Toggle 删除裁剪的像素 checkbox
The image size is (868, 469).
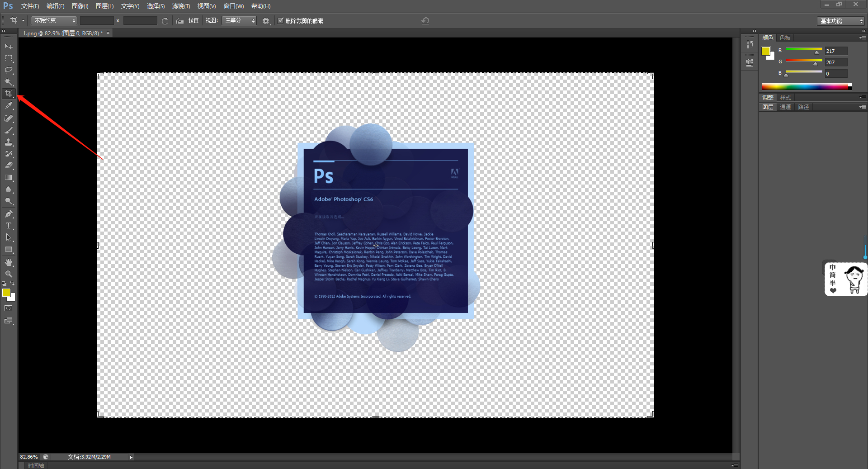pos(281,20)
